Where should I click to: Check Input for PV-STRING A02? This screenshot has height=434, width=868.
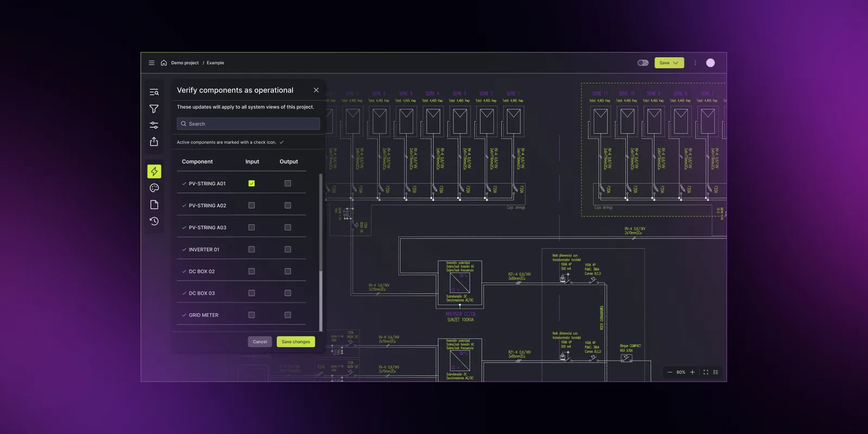coord(252,206)
